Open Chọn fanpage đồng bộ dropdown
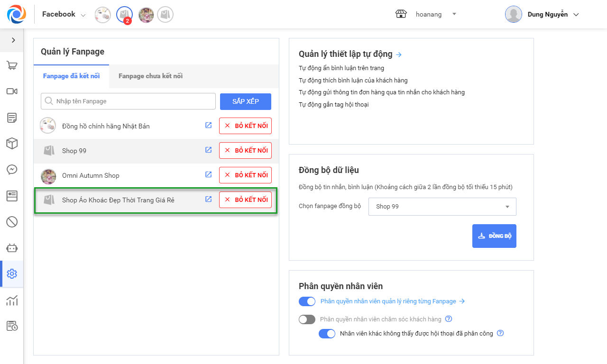 [442, 207]
